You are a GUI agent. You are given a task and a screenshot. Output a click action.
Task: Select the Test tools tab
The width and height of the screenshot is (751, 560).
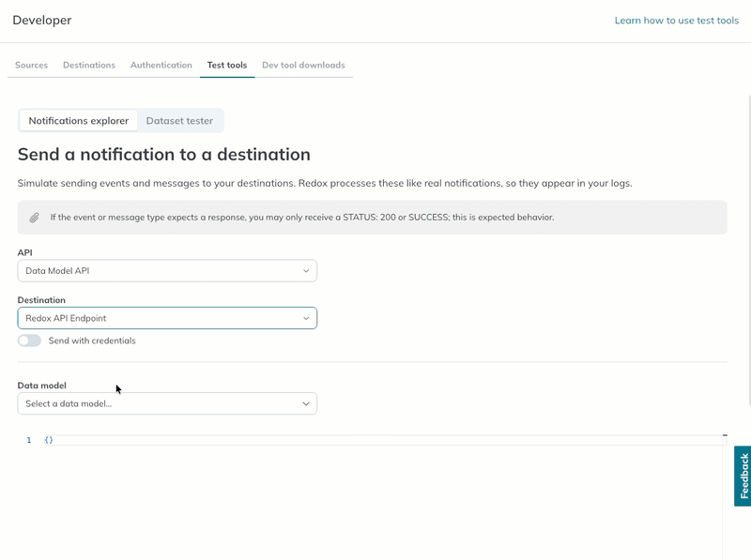pos(227,65)
